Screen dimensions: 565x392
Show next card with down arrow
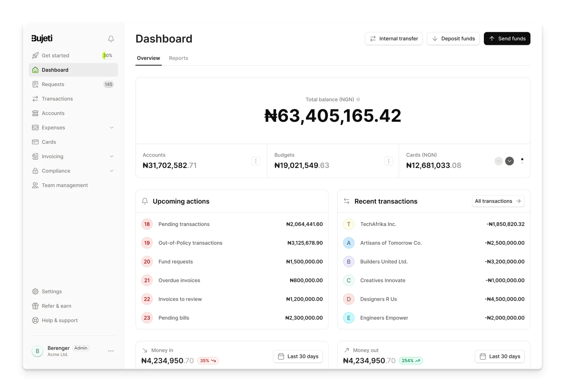[x=510, y=161]
